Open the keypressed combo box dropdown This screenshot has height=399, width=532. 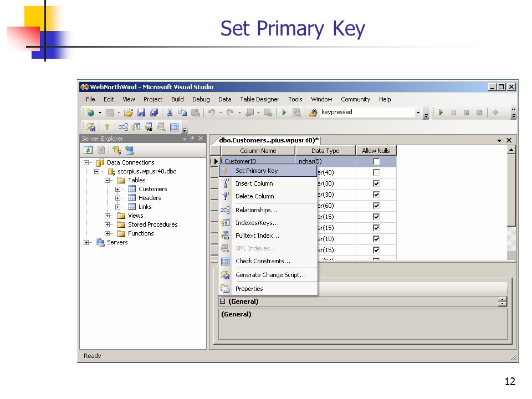pyautogui.click(x=418, y=112)
